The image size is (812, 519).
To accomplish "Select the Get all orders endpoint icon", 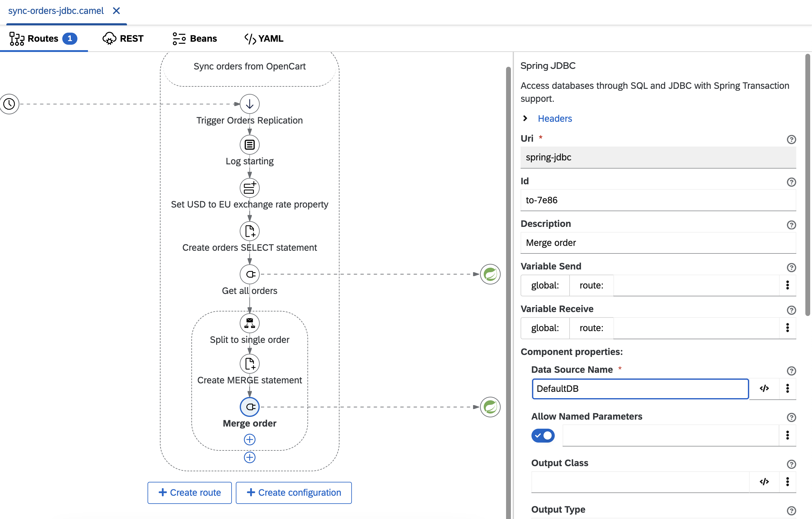I will (249, 274).
